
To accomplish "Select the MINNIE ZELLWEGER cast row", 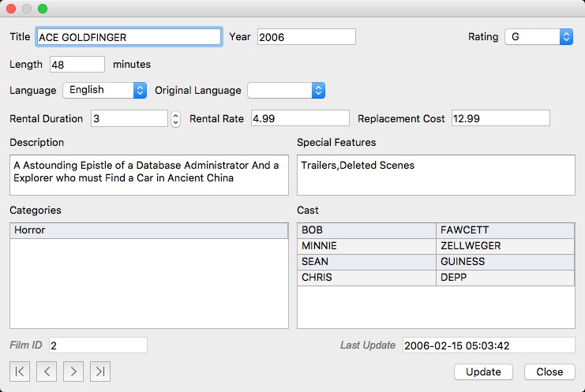I will pos(435,246).
